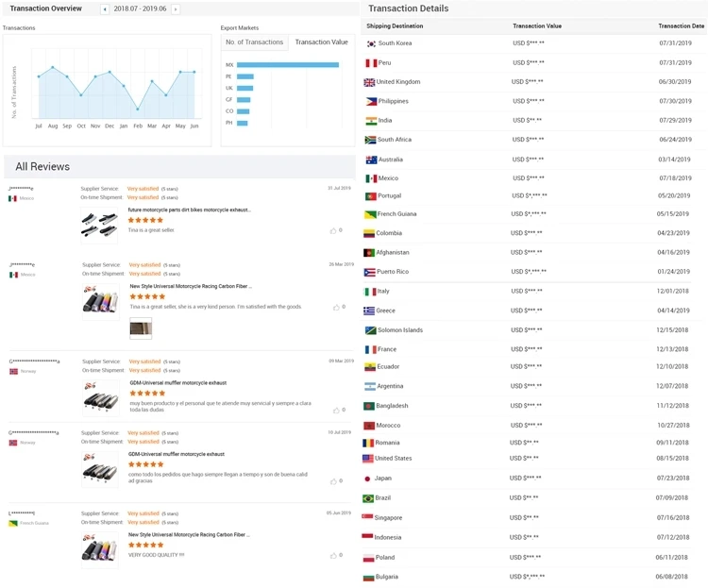Select the Transaction Value tab

pyautogui.click(x=321, y=42)
